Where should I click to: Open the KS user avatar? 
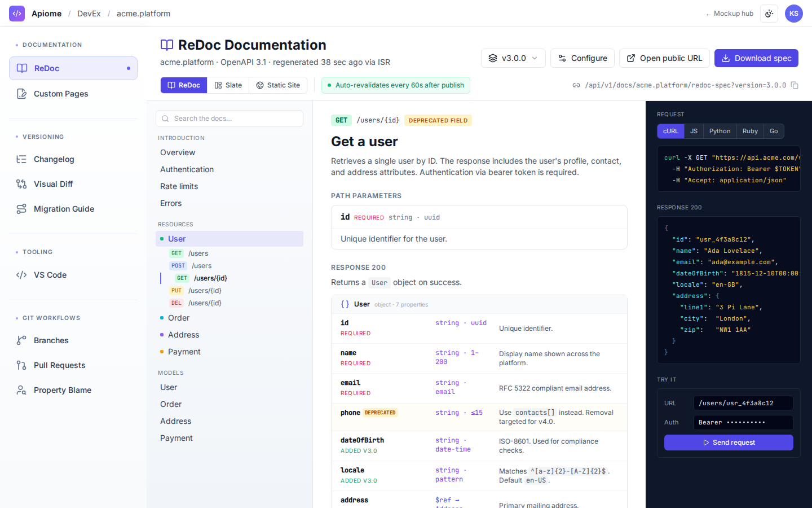click(x=794, y=14)
